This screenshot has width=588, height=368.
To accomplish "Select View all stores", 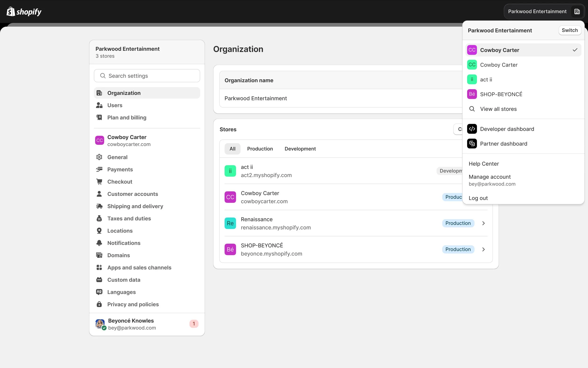I will (x=499, y=109).
